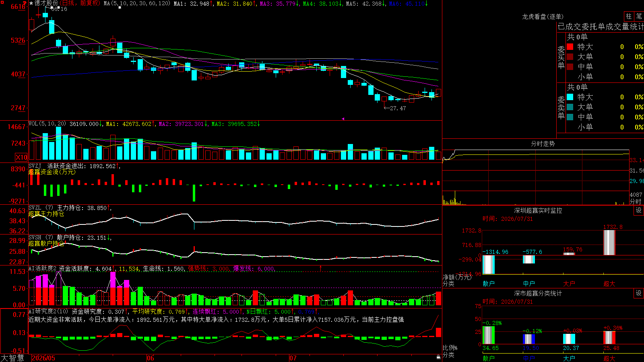Click the SVZJ indicator name

pos(35,166)
